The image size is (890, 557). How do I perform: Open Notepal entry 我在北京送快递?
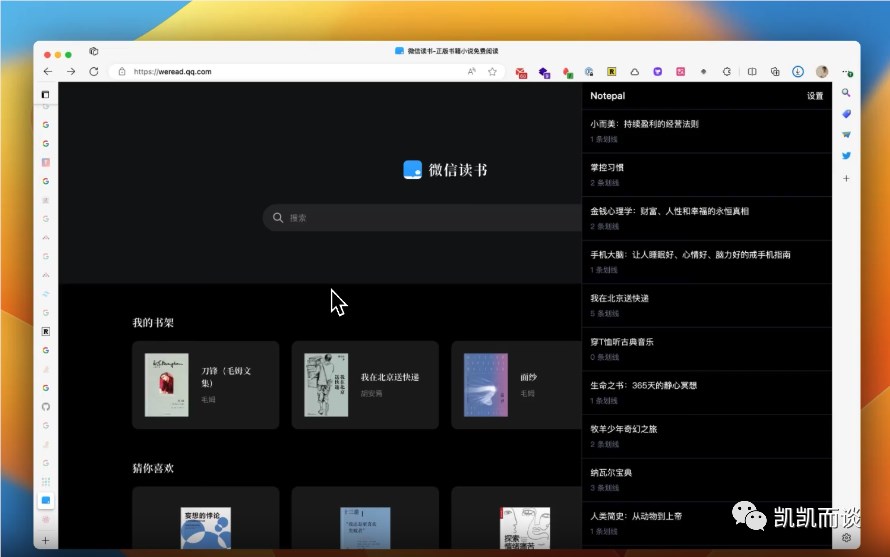tap(707, 305)
